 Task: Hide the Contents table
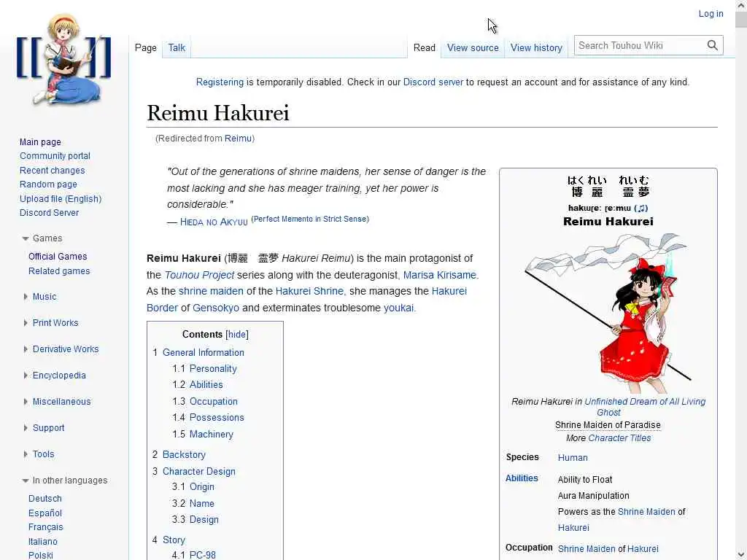pos(237,334)
